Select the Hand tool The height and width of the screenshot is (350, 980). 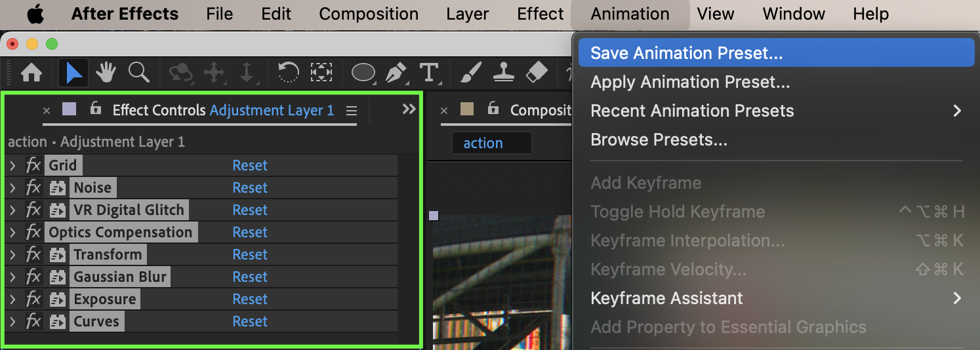pyautogui.click(x=106, y=72)
